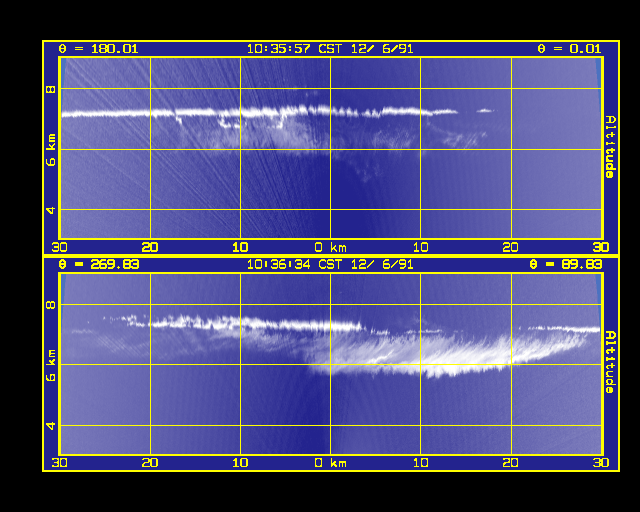Click upper panel's 30 label below θ = 0.01
640x512 pixels.
click(x=601, y=247)
